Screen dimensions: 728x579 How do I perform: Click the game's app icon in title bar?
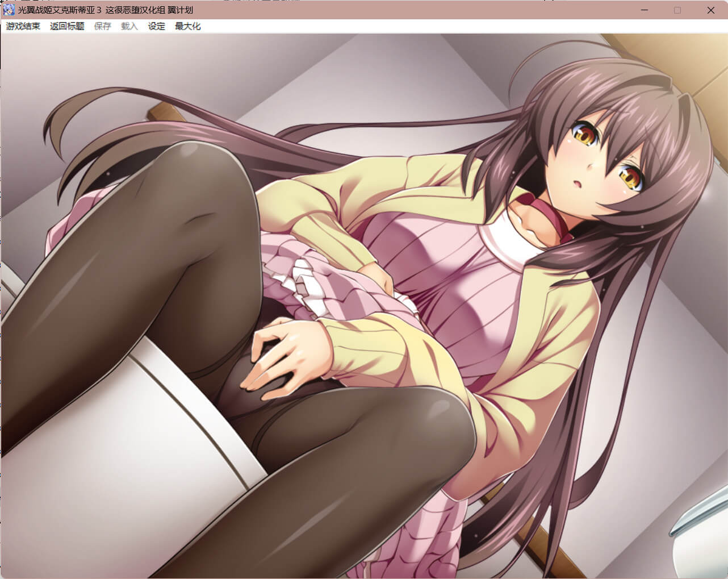[x=9, y=10]
